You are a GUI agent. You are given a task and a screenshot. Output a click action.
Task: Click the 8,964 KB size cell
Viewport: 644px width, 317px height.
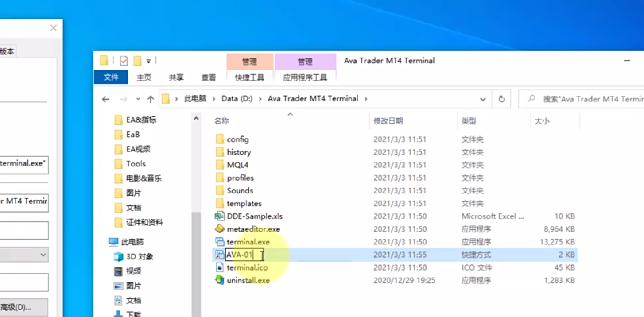pyautogui.click(x=559, y=229)
